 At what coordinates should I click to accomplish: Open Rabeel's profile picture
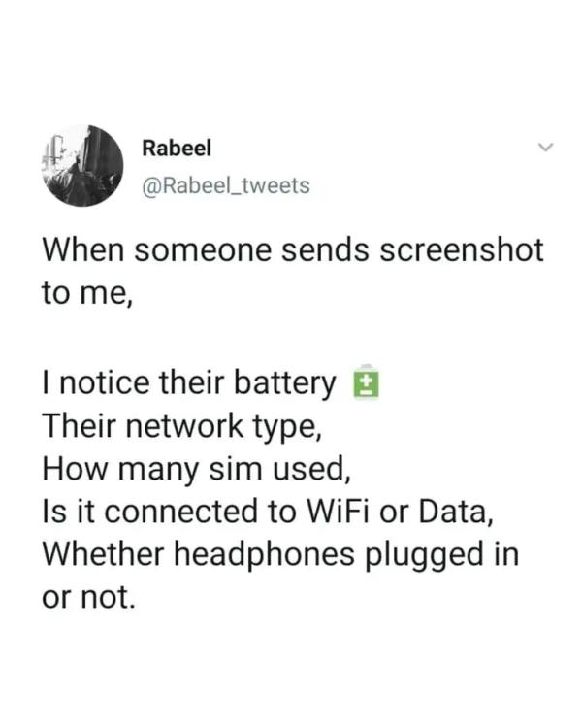click(82, 165)
